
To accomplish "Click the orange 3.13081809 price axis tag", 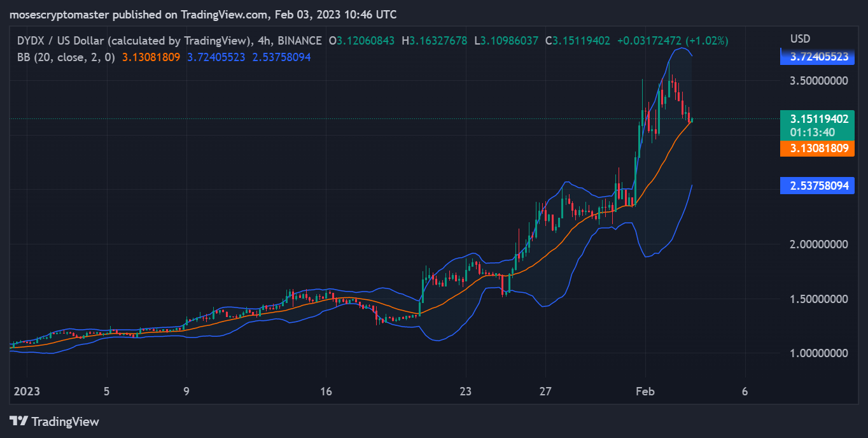I will click(817, 148).
